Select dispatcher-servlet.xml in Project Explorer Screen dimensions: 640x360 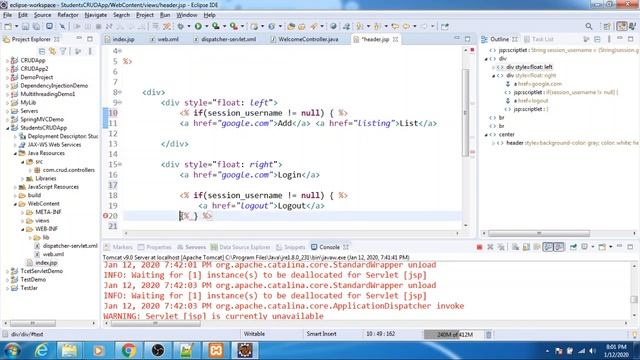click(x=70, y=246)
